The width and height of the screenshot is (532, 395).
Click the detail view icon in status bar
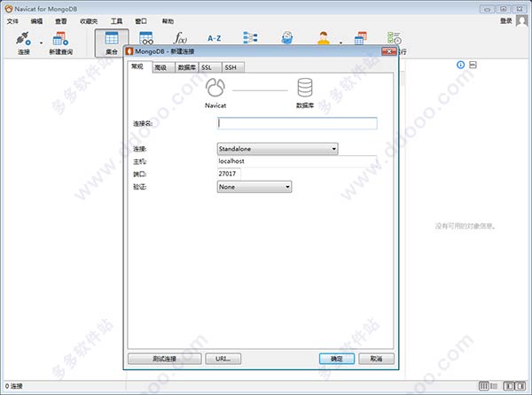(x=494, y=386)
